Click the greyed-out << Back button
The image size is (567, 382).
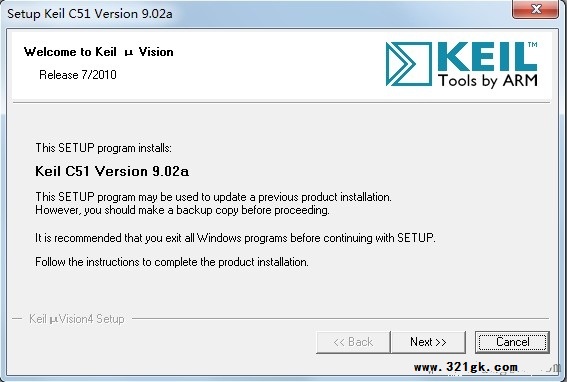coord(353,342)
